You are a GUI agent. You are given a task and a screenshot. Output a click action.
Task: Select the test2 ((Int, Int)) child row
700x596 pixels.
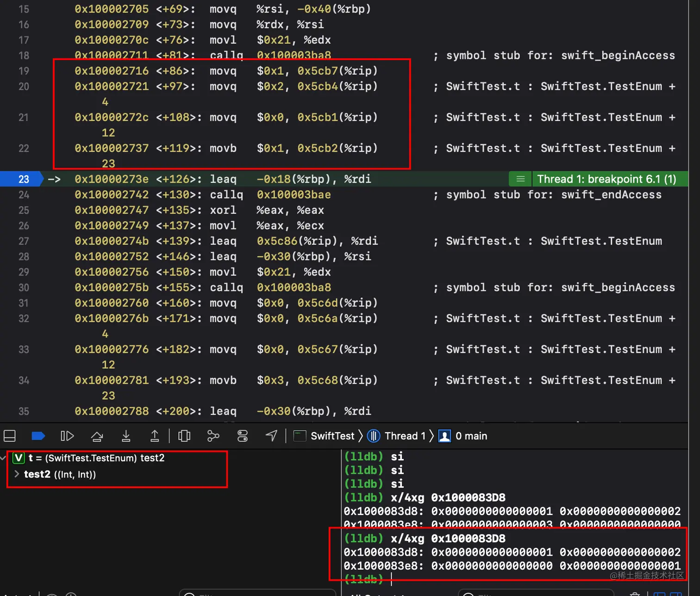point(60,474)
